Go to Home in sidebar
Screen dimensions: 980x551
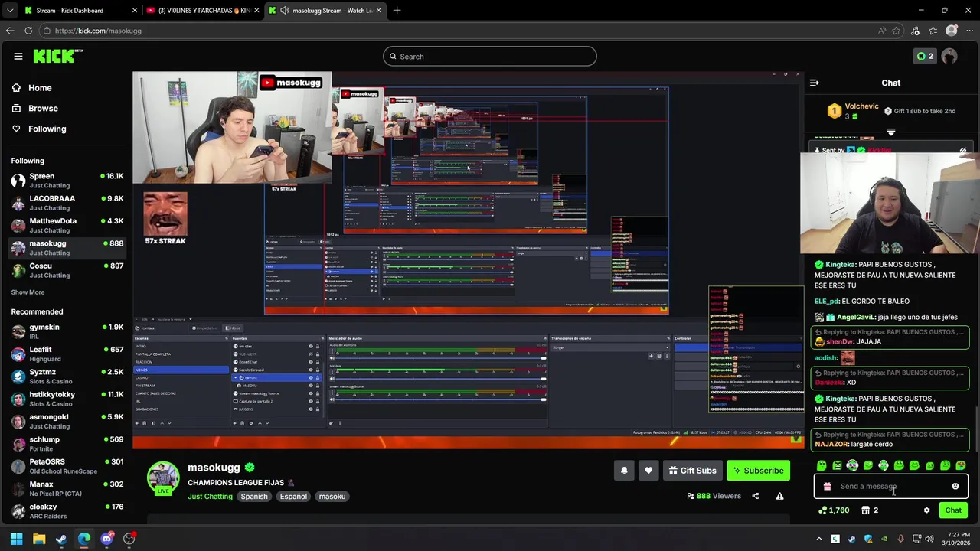31,88
